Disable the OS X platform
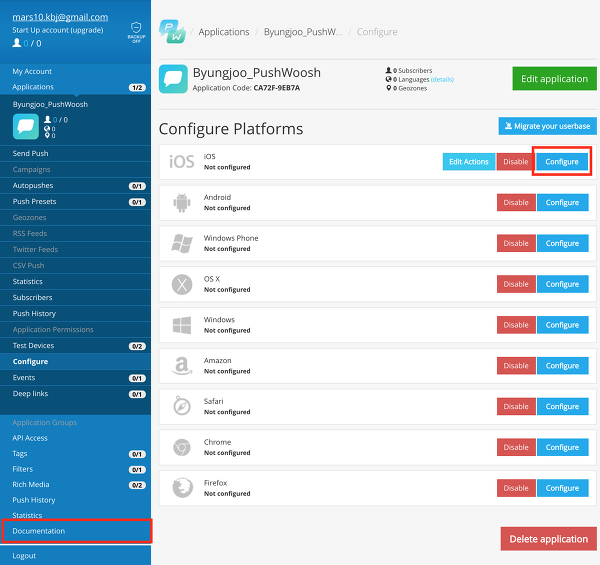Image resolution: width=600 pixels, height=565 pixels. click(x=516, y=285)
